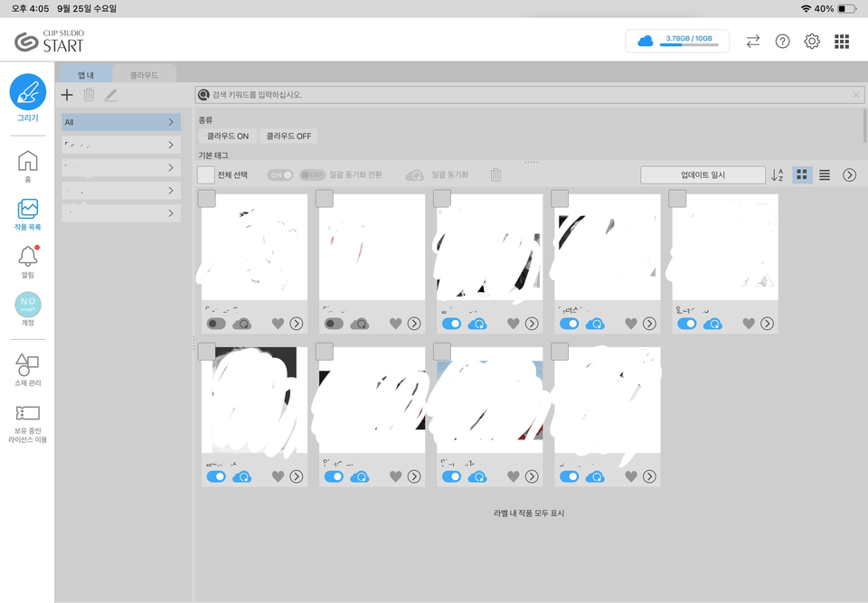Check the selection box on a thumbnail
This screenshot has width=868, height=603.
coord(205,198)
